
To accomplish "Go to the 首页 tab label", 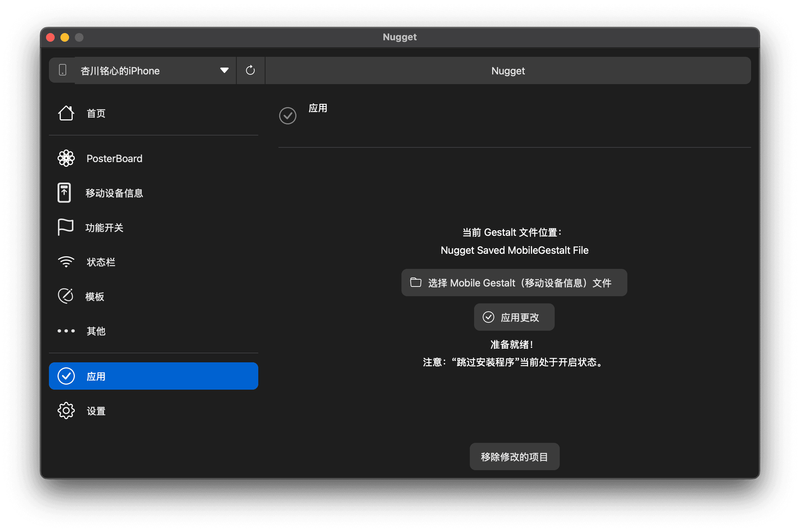I will click(96, 114).
